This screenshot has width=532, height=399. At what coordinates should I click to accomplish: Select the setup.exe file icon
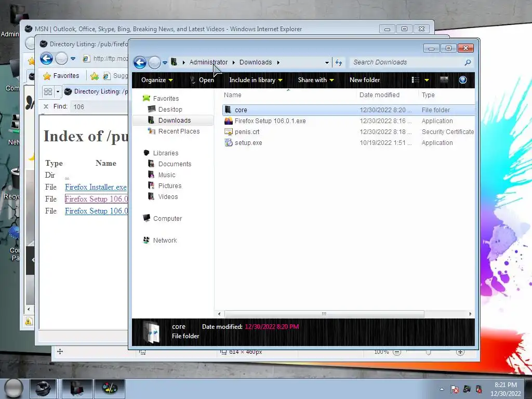pos(229,143)
